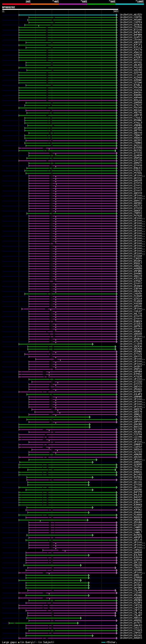Viewport: 146px width, 644px height.
Task: Select hit label UniRef100_A5BHB1
Action: pyautogui.click(x=131, y=125)
